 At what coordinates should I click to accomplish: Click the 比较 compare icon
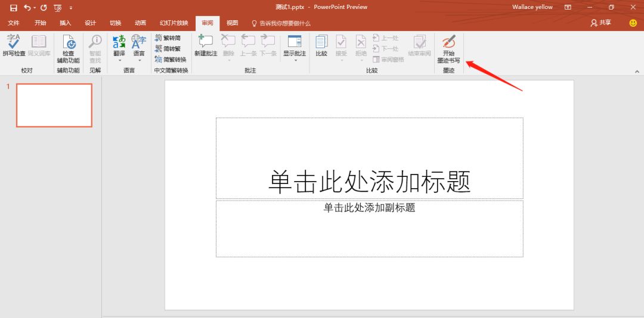321,45
